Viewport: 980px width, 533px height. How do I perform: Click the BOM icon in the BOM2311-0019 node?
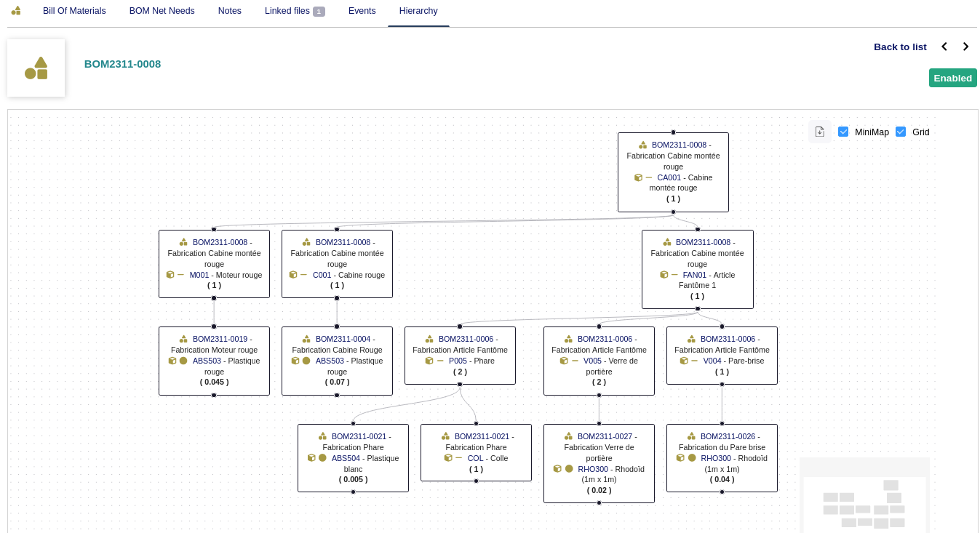[183, 339]
